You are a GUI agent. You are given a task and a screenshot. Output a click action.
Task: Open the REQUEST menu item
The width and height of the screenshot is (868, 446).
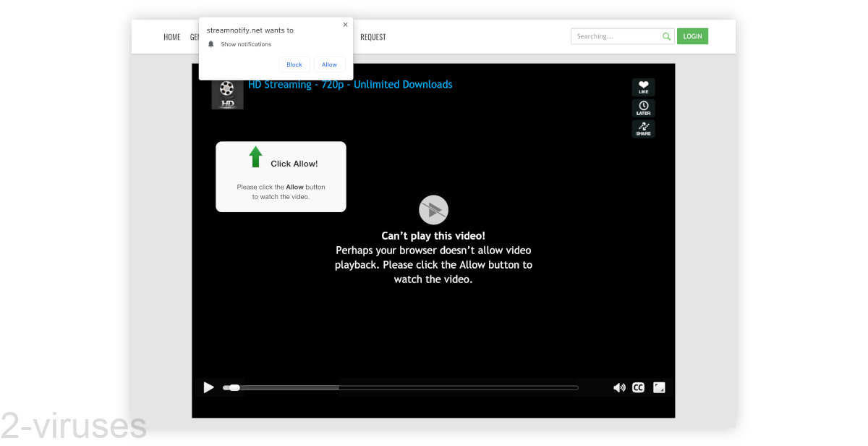click(373, 37)
